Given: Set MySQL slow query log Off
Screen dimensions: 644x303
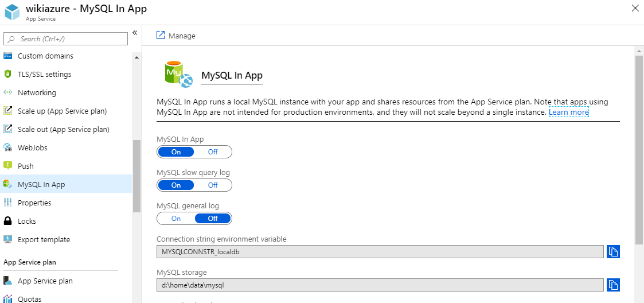Looking at the screenshot, I should coord(213,185).
